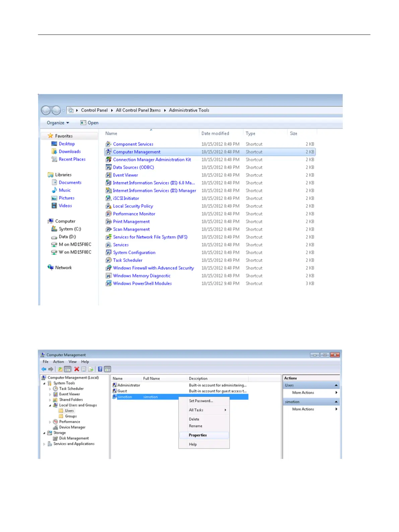
Task: Open the View menu
Action: click(73, 362)
